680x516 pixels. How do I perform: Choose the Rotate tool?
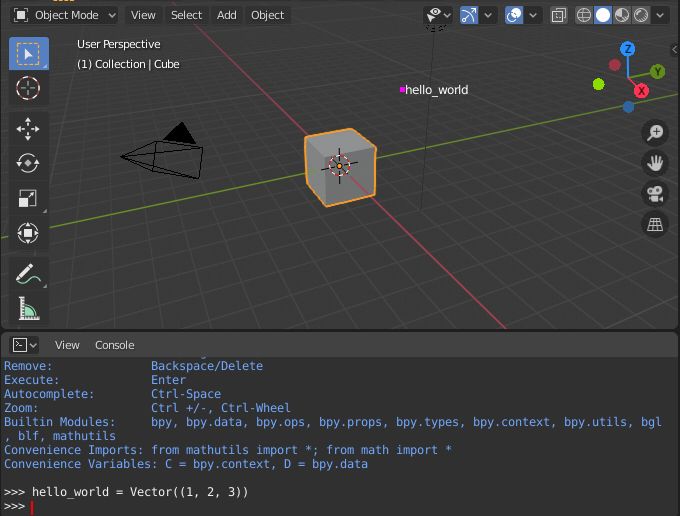click(28, 163)
